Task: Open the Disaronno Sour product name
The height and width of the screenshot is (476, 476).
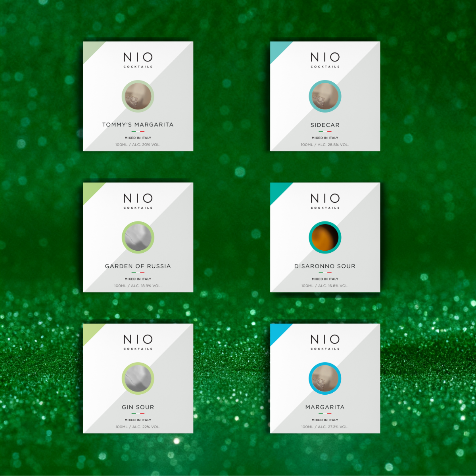Action: pyautogui.click(x=325, y=266)
